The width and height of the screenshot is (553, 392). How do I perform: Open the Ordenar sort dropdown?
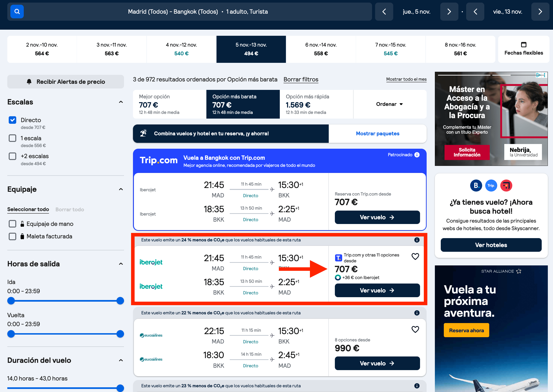pos(390,104)
